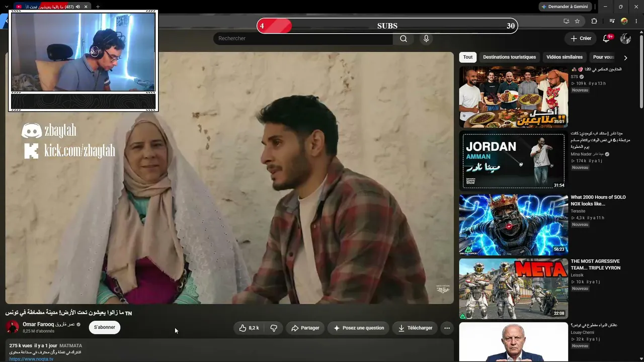Open the META Triple Vyron video thumbnail

(x=514, y=289)
